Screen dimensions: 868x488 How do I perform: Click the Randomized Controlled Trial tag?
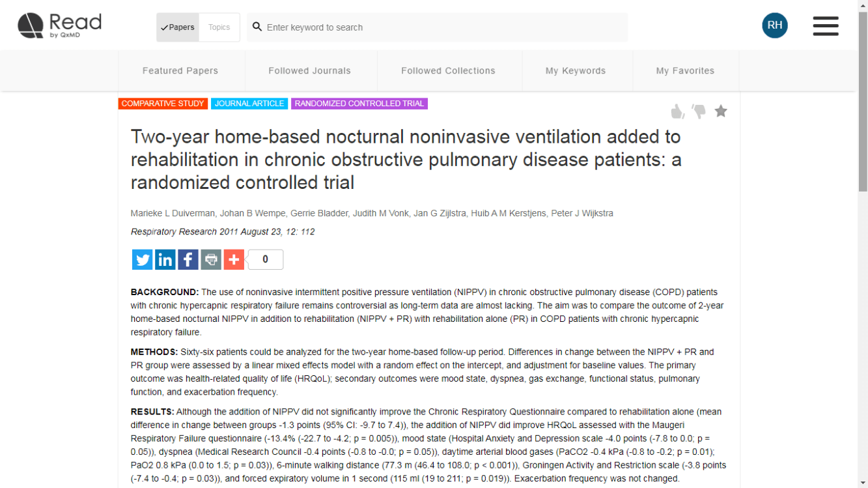coord(359,104)
